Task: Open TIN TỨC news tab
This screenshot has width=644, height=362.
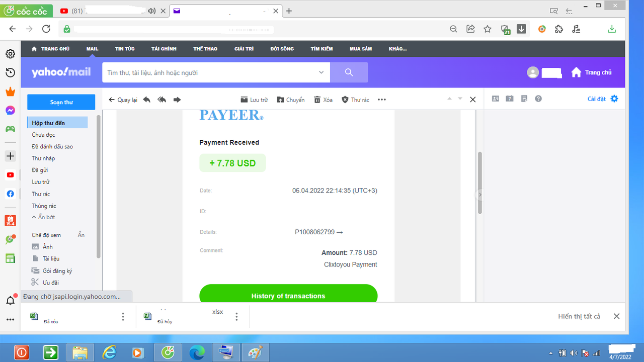Action: [x=125, y=49]
